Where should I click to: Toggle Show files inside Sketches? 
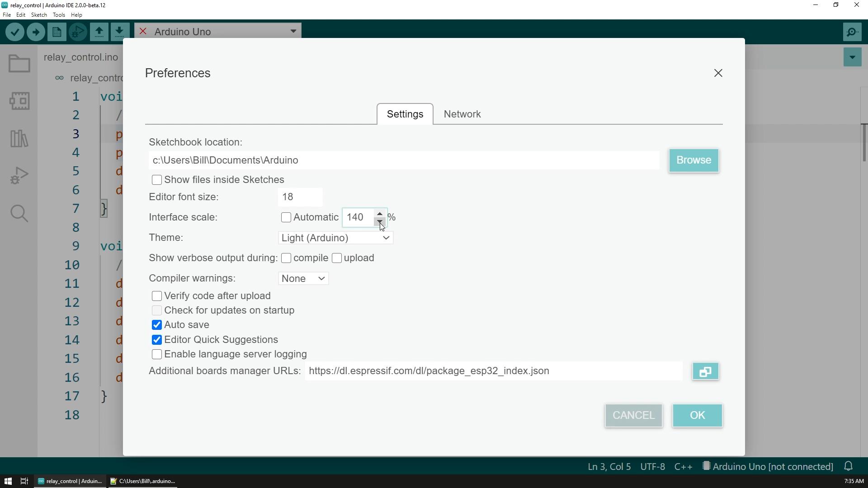point(157,180)
